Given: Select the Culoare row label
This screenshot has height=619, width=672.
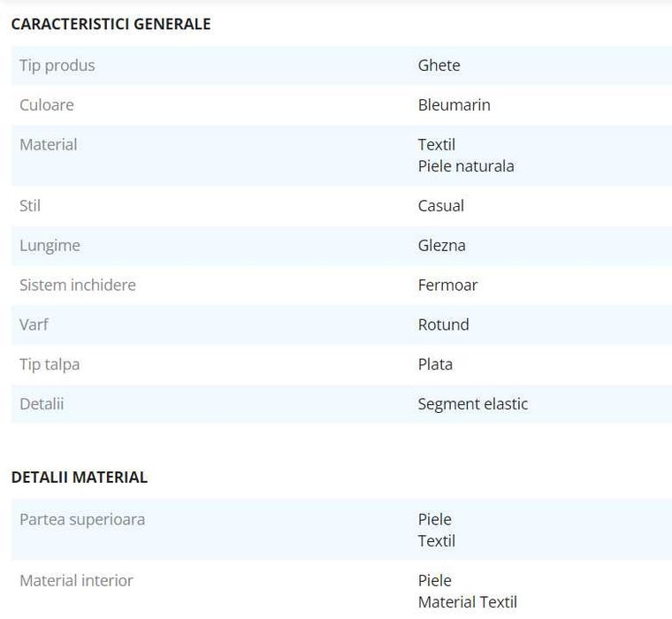Looking at the screenshot, I should pos(47,105).
